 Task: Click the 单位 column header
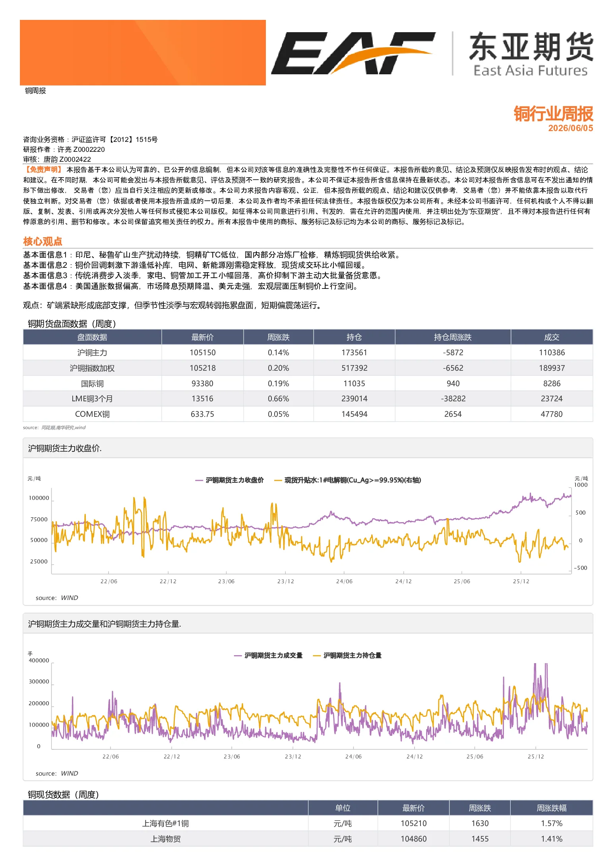coord(343,808)
